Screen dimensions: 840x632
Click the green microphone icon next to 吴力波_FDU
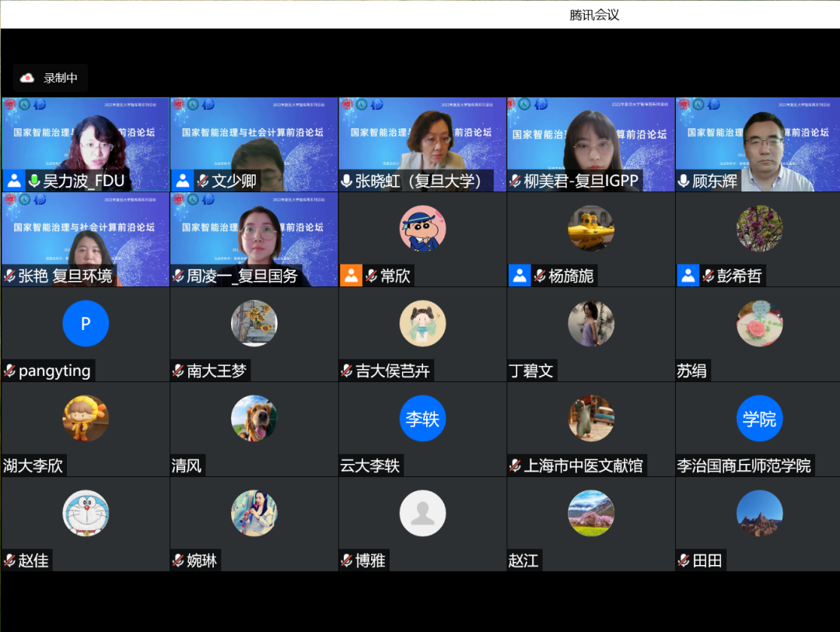[x=34, y=181]
